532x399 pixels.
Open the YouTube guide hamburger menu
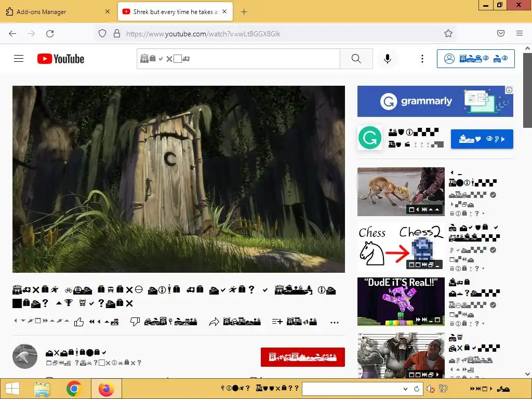point(19,59)
